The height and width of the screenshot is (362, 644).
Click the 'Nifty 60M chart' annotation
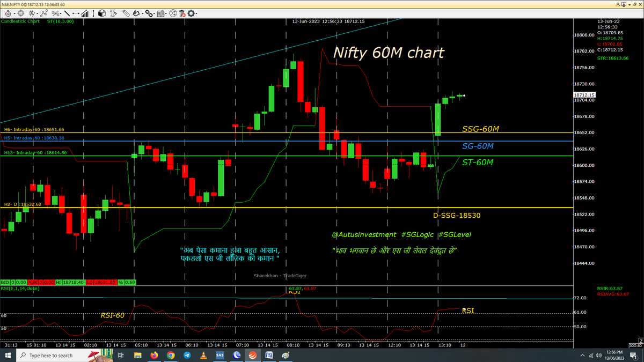[389, 53]
